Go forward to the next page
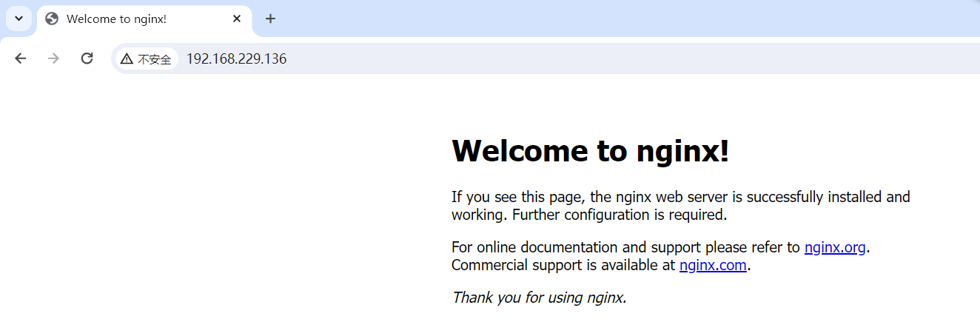 tap(53, 58)
